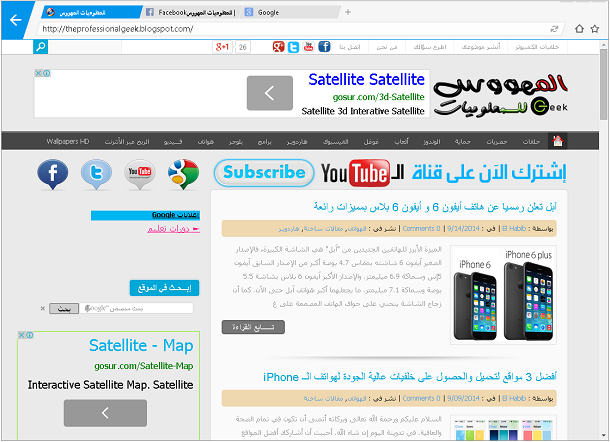610x442 pixels.
Task: Click the next arrow in top Satellite ad
Action: click(270, 93)
